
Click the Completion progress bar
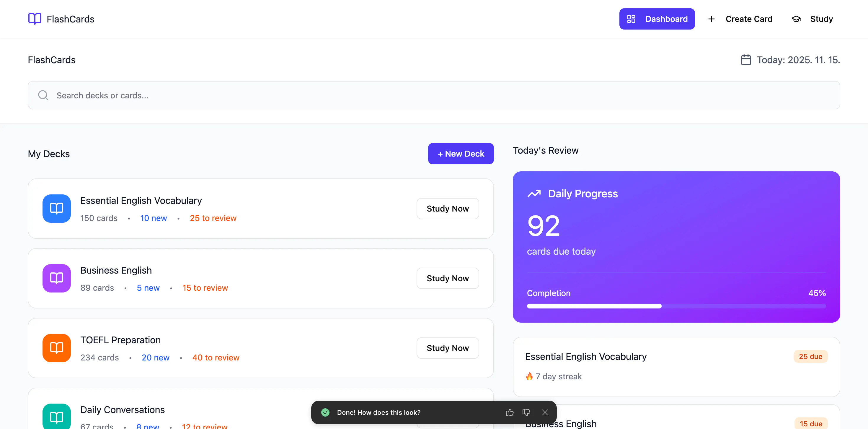(x=676, y=306)
